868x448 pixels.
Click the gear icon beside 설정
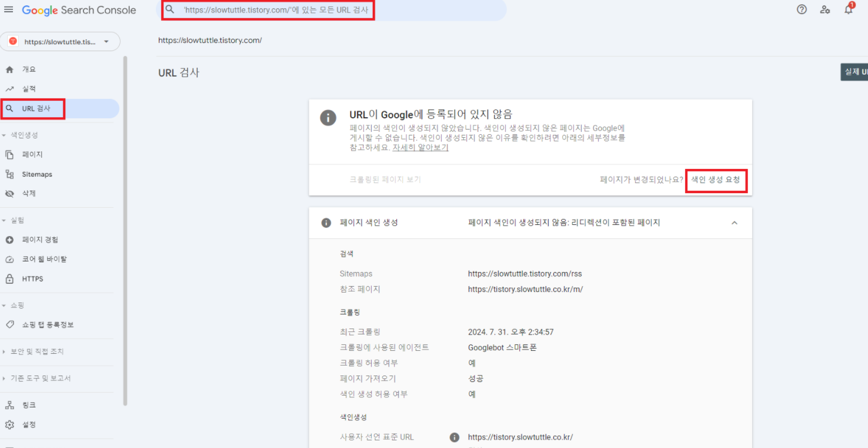tap(9, 424)
